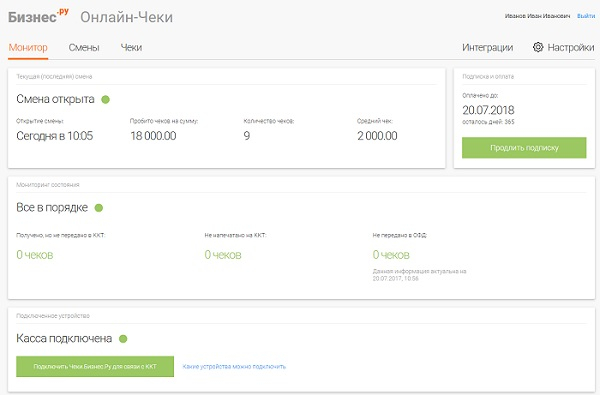Screen dimensions: 600x395
Task: Switch to the Чеки tab
Action: tap(131, 47)
